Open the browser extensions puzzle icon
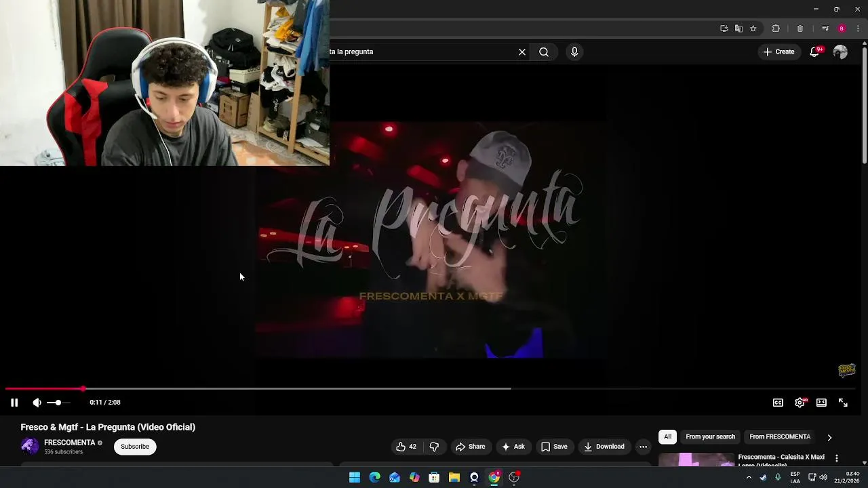This screenshot has width=868, height=488. click(x=776, y=28)
